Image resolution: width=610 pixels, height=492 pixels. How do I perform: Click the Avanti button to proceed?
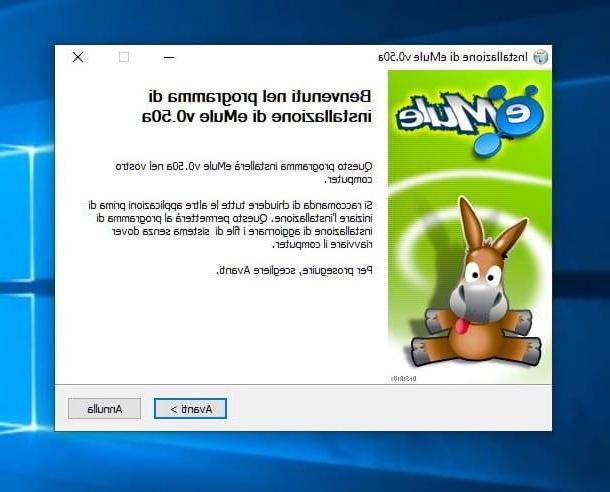(x=190, y=408)
